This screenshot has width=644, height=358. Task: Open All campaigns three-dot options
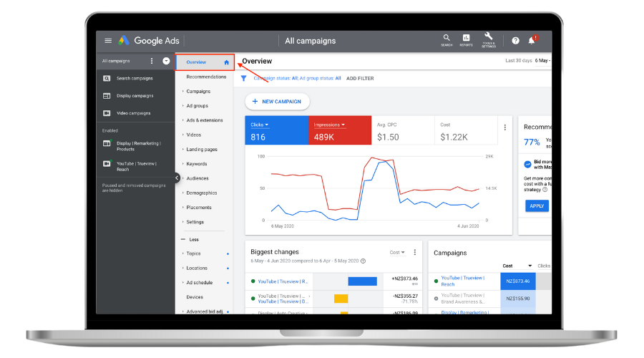point(152,61)
